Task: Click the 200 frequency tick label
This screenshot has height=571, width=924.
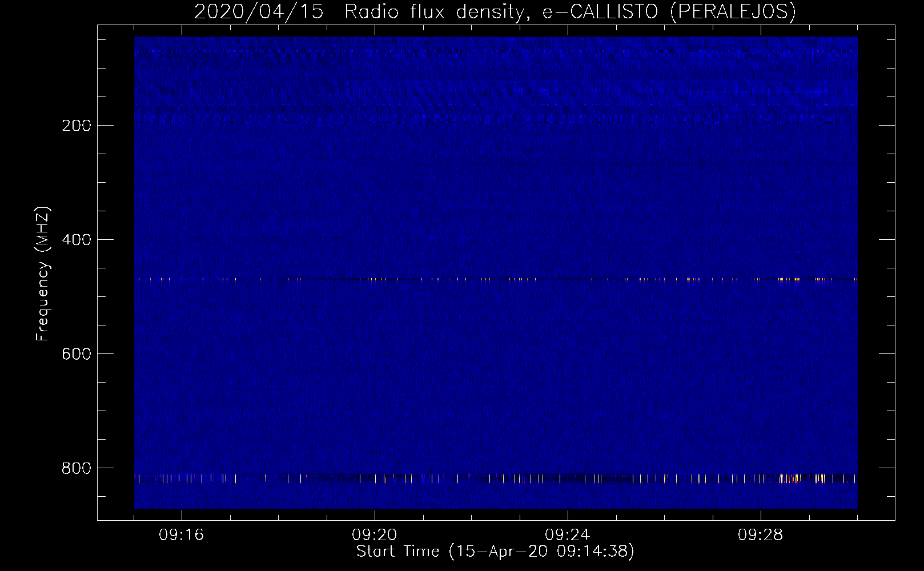Action: [x=77, y=126]
